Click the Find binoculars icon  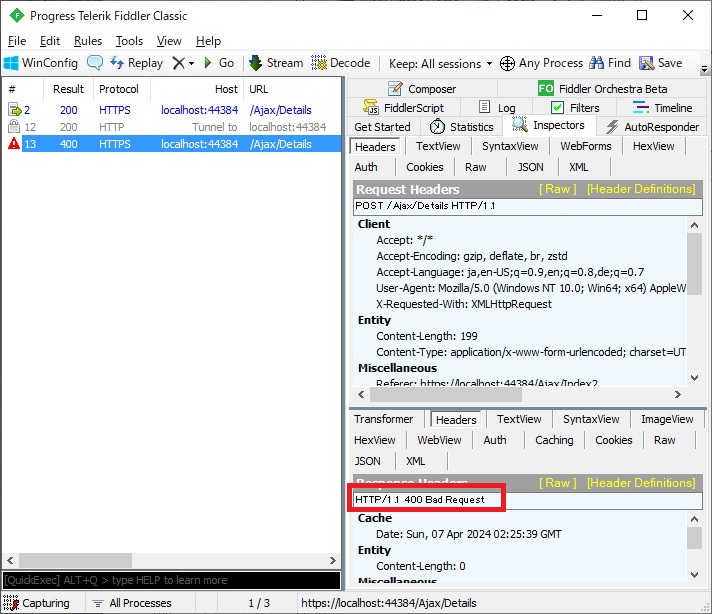[x=596, y=63]
